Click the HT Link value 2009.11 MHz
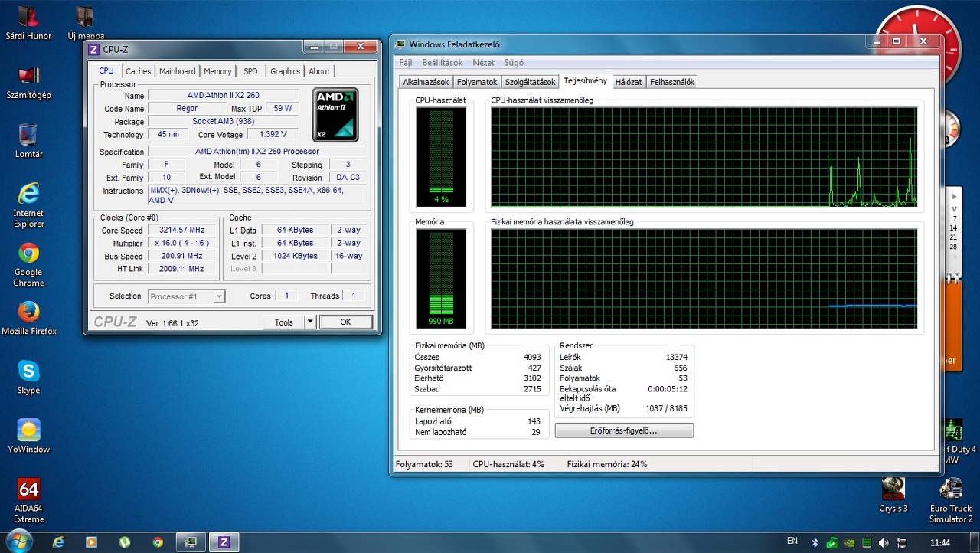The height and width of the screenshot is (553, 980). pyautogui.click(x=181, y=269)
